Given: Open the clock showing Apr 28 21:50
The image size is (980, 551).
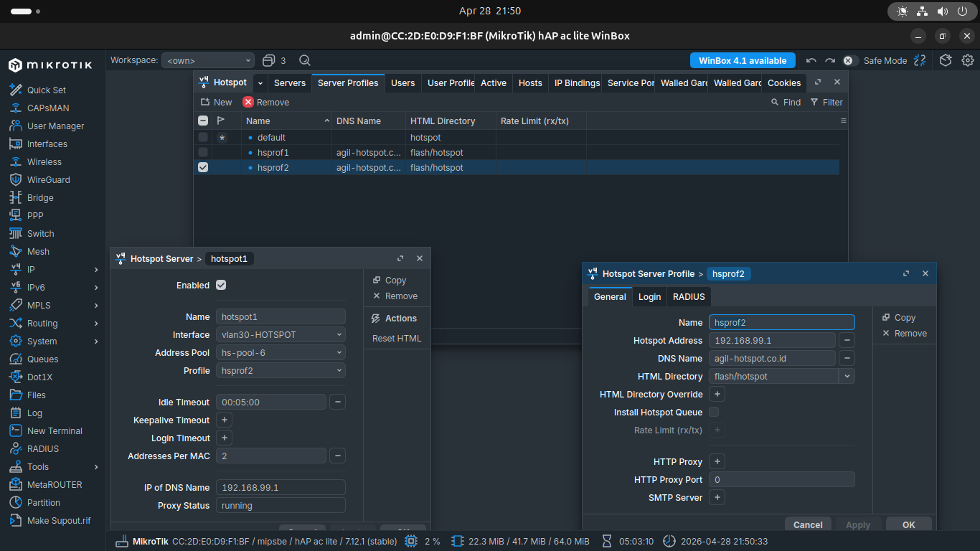Looking at the screenshot, I should [490, 11].
